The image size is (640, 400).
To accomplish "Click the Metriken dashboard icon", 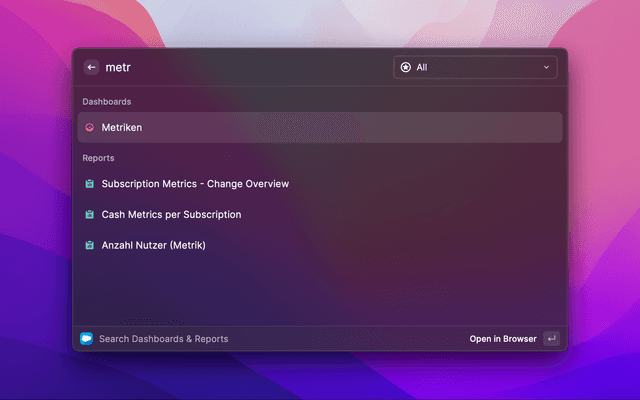I will [90, 128].
